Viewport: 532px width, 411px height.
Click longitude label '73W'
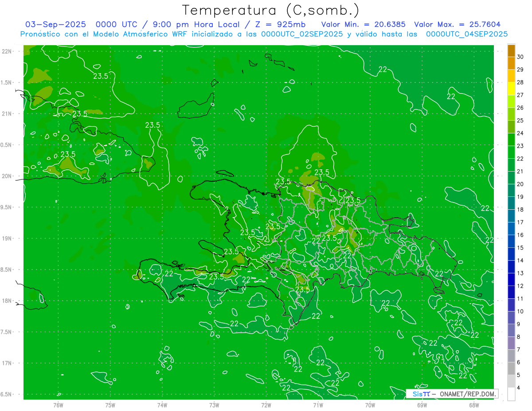[214, 405]
